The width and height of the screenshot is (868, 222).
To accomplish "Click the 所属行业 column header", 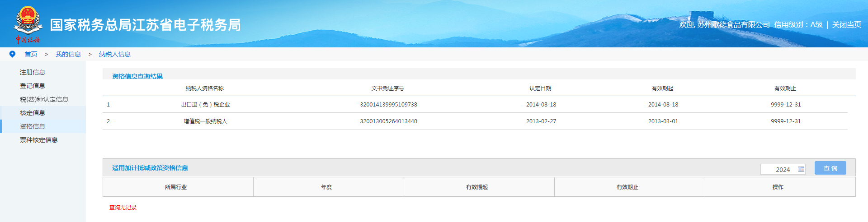I will click(x=176, y=187).
